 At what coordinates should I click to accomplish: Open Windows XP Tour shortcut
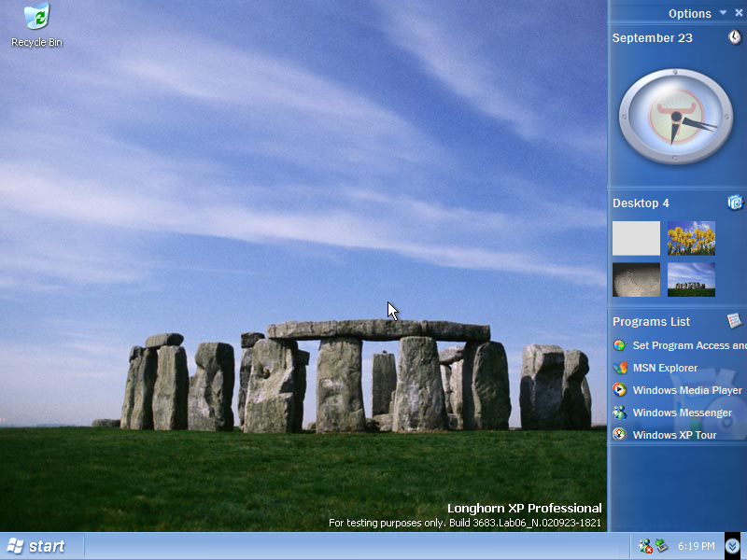point(673,435)
